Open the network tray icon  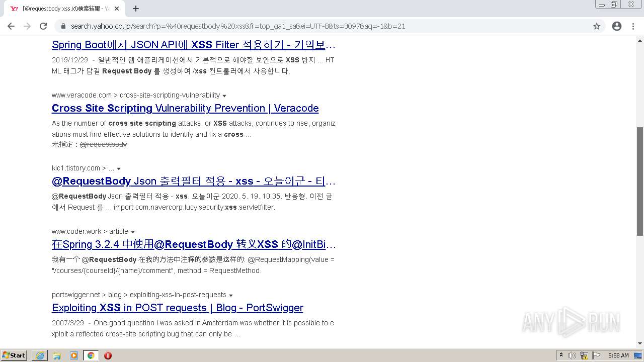click(x=584, y=355)
